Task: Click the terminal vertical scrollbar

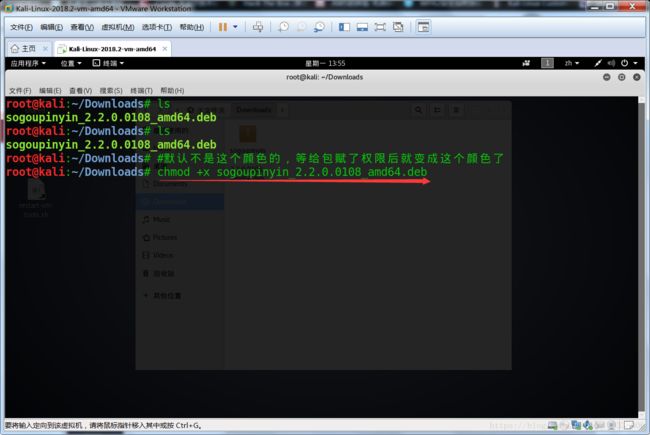Action: [x=642, y=257]
